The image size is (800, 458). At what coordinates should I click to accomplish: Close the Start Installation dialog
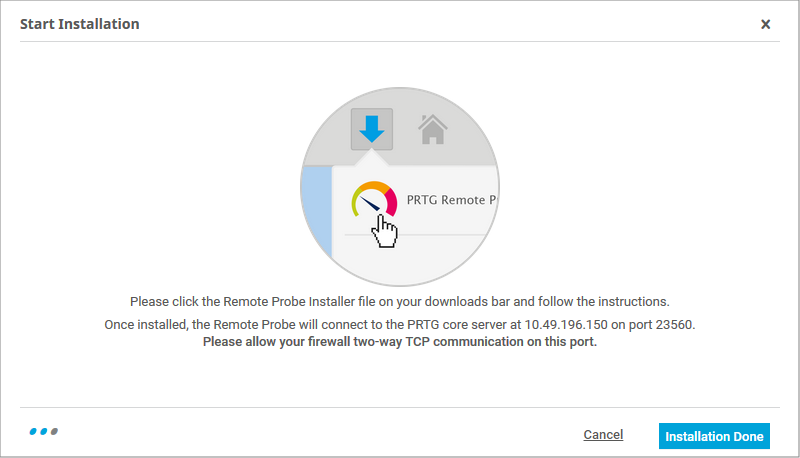766,24
